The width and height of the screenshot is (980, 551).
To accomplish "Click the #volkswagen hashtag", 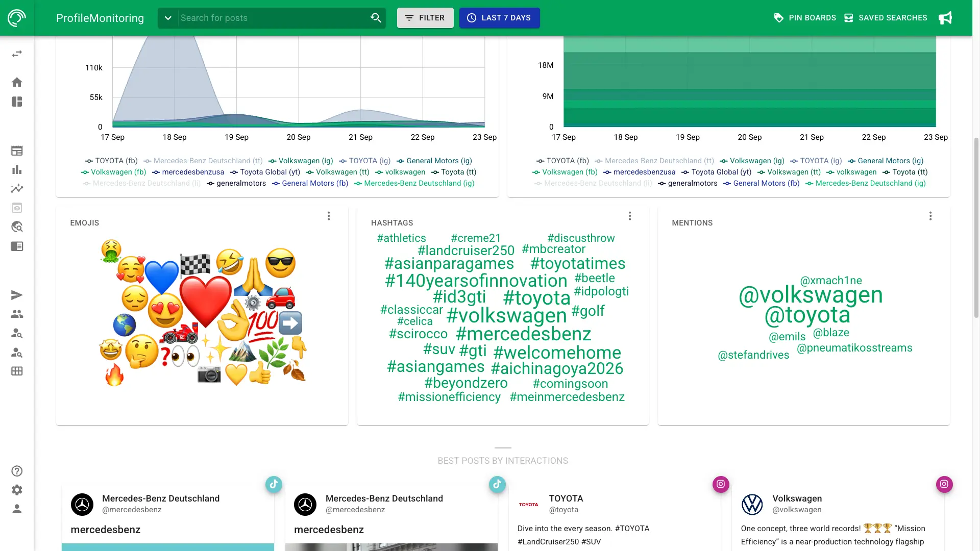I will tap(506, 315).
